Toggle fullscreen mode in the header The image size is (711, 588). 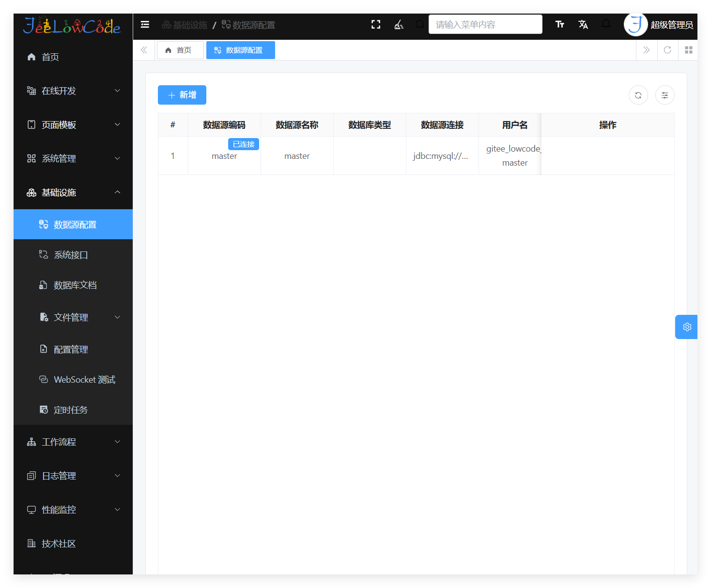[x=376, y=24]
